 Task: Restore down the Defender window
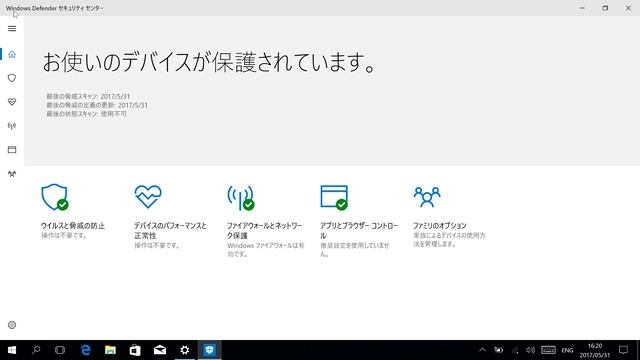click(605, 8)
